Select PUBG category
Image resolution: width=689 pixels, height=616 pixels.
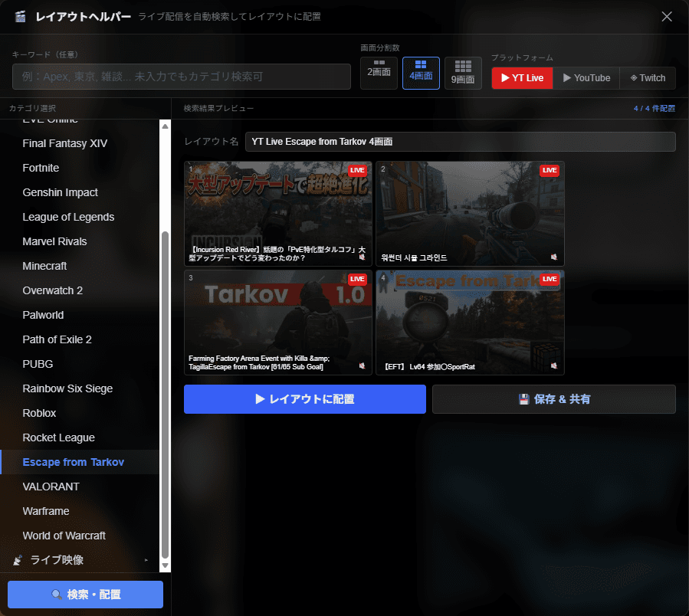[80, 364]
